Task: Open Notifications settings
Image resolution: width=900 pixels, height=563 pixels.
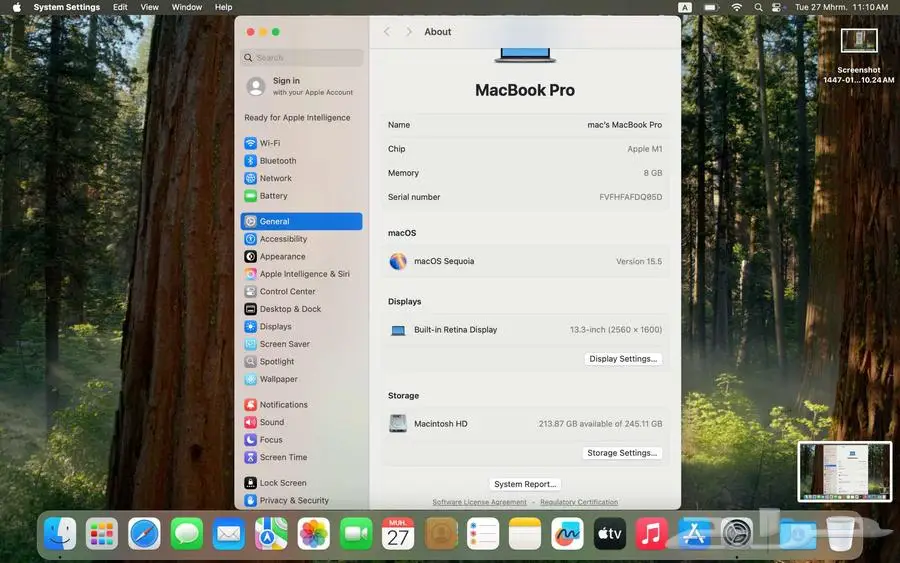Action: [x=301, y=405]
